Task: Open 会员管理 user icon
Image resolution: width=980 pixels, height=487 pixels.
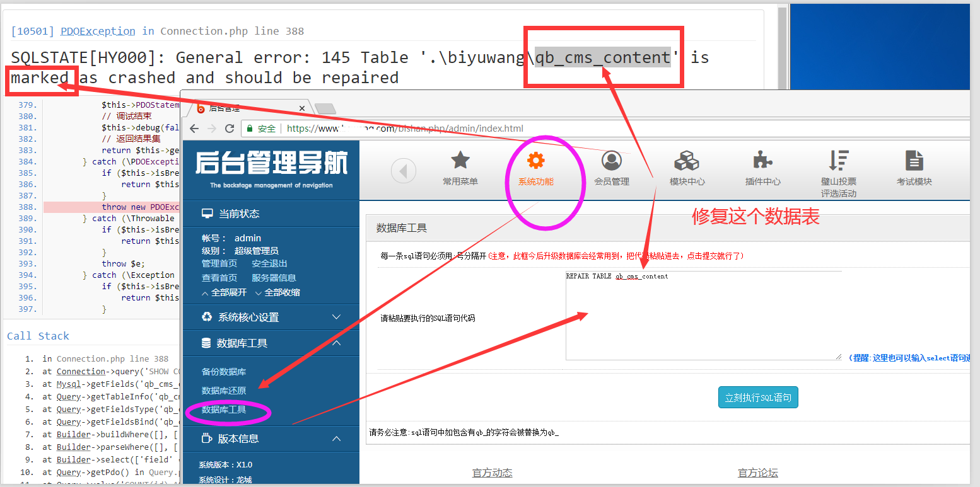Action: coord(611,161)
